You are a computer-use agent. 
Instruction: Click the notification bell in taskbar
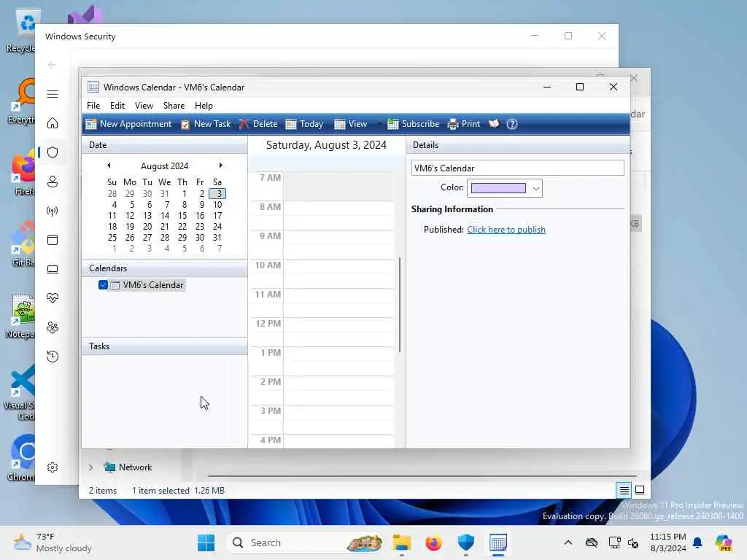point(697,542)
